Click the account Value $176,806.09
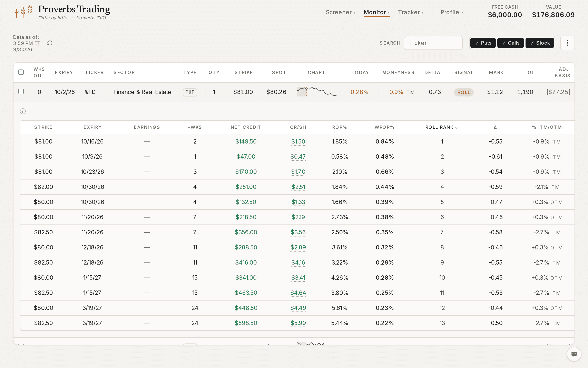This screenshot has height=368, width=588. pyautogui.click(x=553, y=15)
